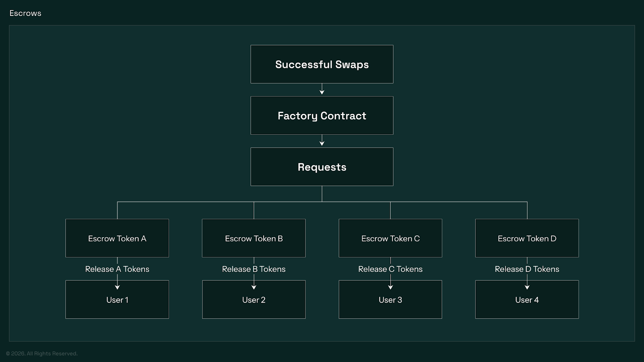Select the Escrow Token C node

click(x=390, y=238)
